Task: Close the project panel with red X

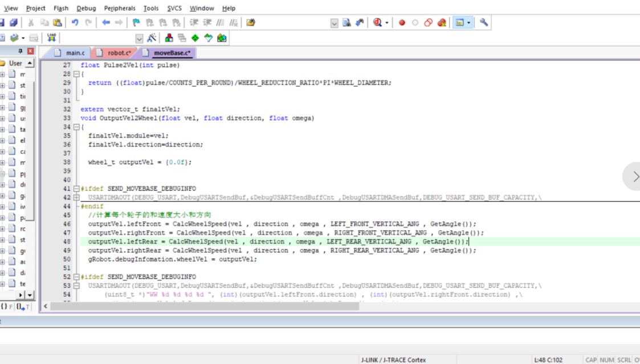Action: [x=31, y=51]
